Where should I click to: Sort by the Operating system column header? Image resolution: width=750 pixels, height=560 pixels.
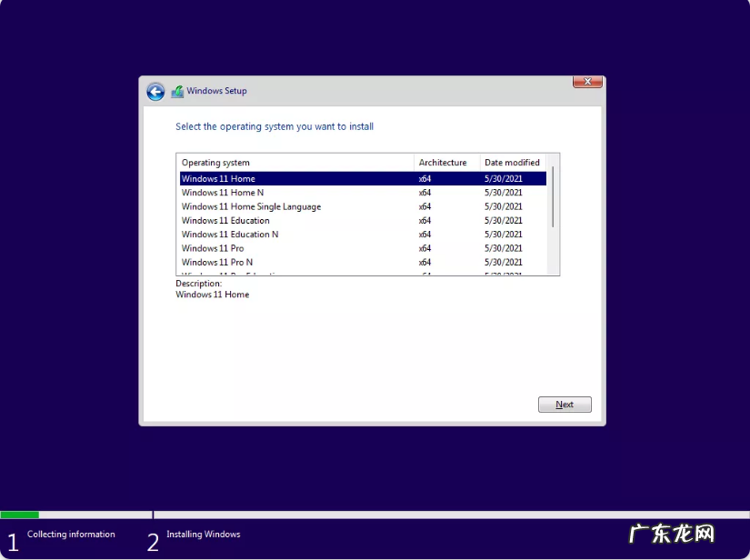click(x=215, y=162)
